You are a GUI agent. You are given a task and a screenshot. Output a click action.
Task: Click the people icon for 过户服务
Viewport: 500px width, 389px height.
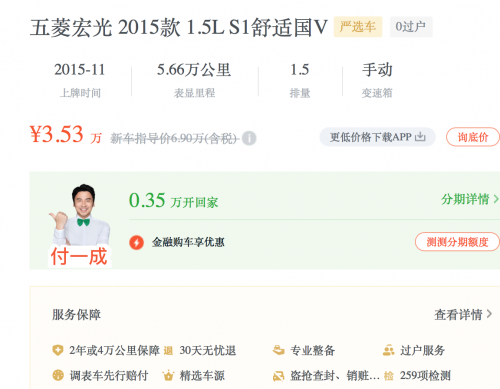point(389,350)
